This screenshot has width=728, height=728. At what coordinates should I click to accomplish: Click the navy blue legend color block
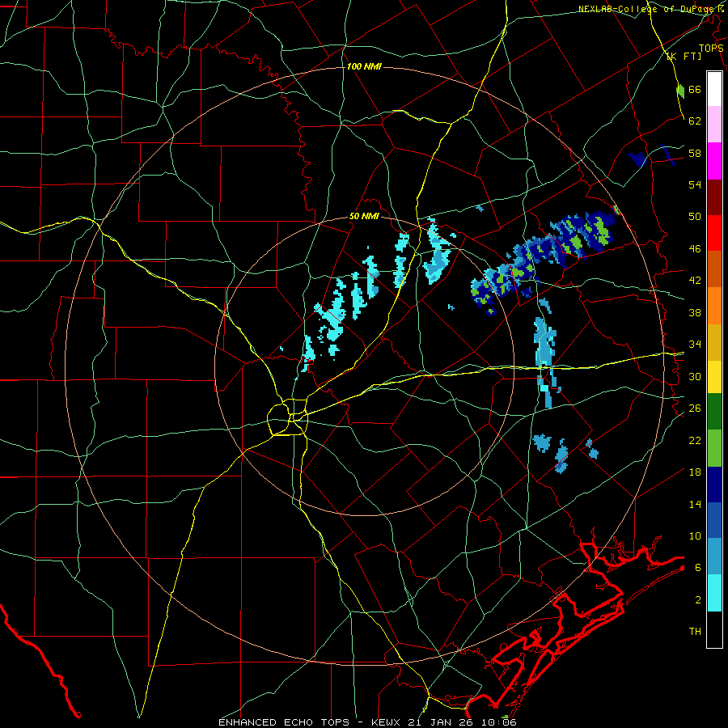[x=714, y=485]
